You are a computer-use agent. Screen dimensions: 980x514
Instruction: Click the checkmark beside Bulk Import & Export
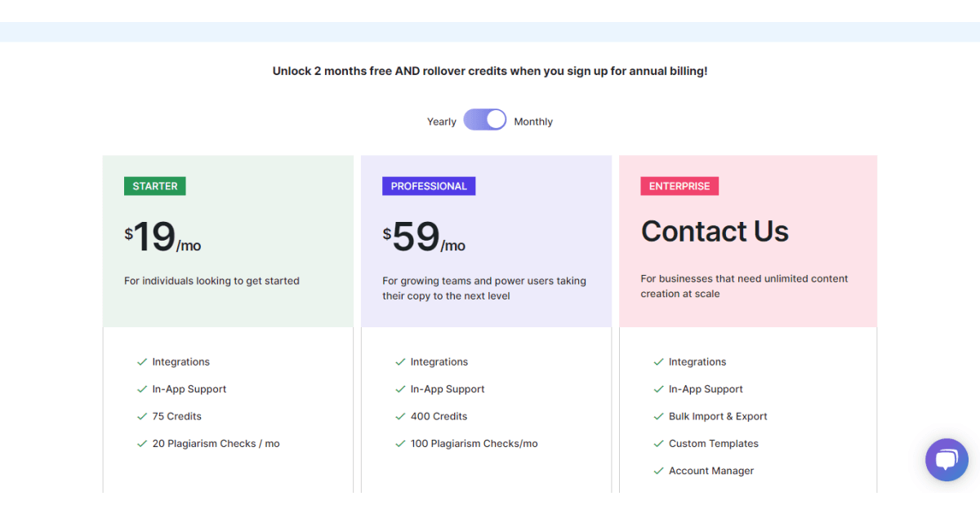tap(658, 416)
